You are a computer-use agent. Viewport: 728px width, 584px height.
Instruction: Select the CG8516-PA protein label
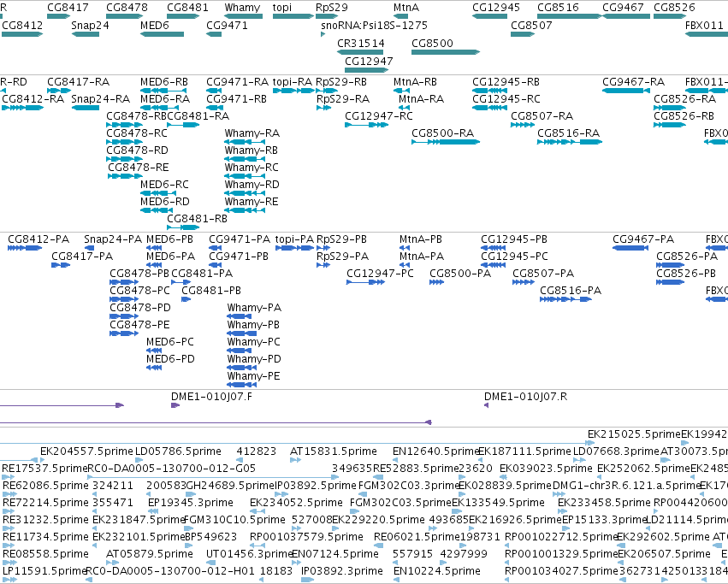571,291
